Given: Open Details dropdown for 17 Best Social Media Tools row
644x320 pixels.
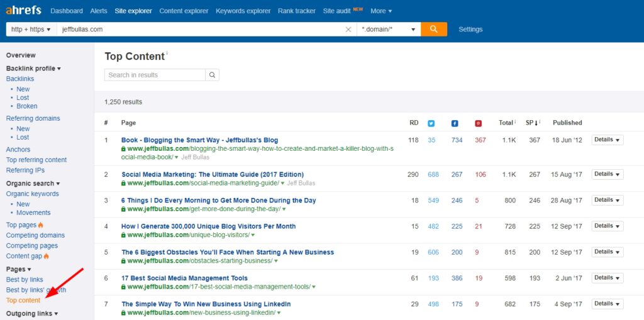Looking at the screenshot, I should coord(608,278).
